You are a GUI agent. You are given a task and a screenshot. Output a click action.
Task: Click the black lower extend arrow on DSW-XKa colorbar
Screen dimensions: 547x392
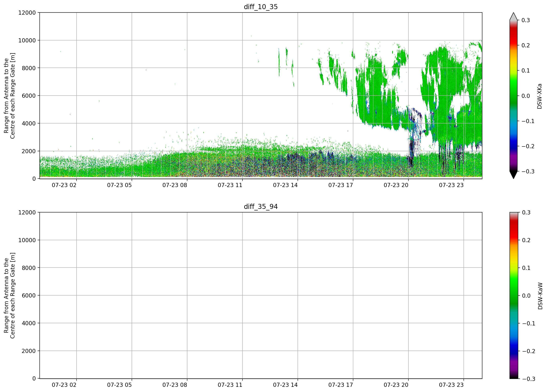click(x=513, y=175)
